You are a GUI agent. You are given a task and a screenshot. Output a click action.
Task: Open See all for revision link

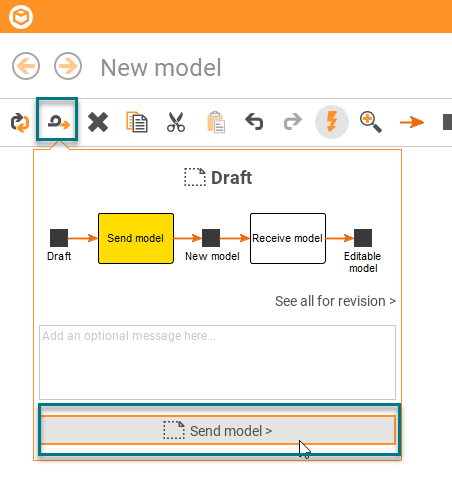click(x=335, y=301)
